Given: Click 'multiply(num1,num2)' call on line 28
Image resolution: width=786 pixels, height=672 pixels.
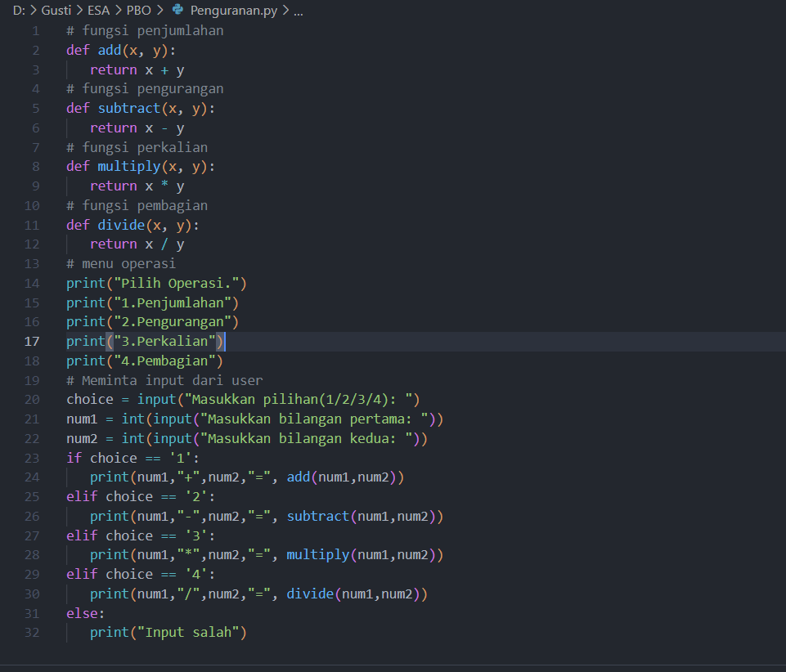Looking at the screenshot, I should click(x=361, y=555).
